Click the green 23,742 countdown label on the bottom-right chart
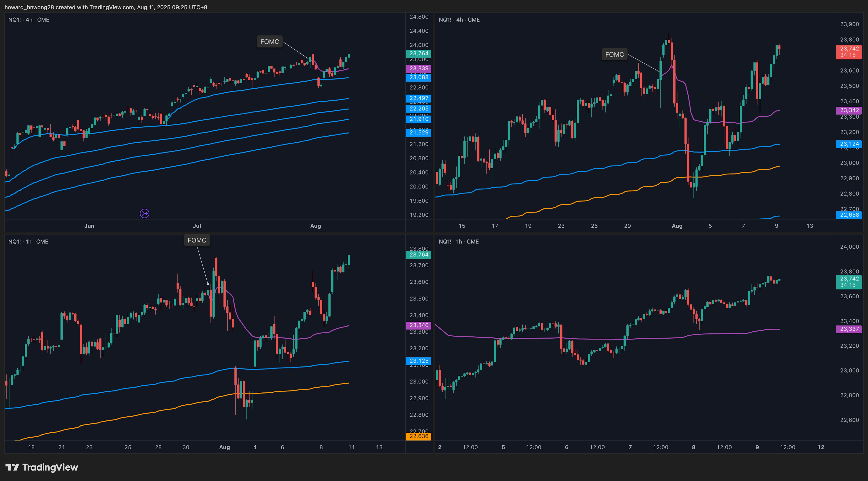This screenshot has width=868, height=481. tap(849, 282)
